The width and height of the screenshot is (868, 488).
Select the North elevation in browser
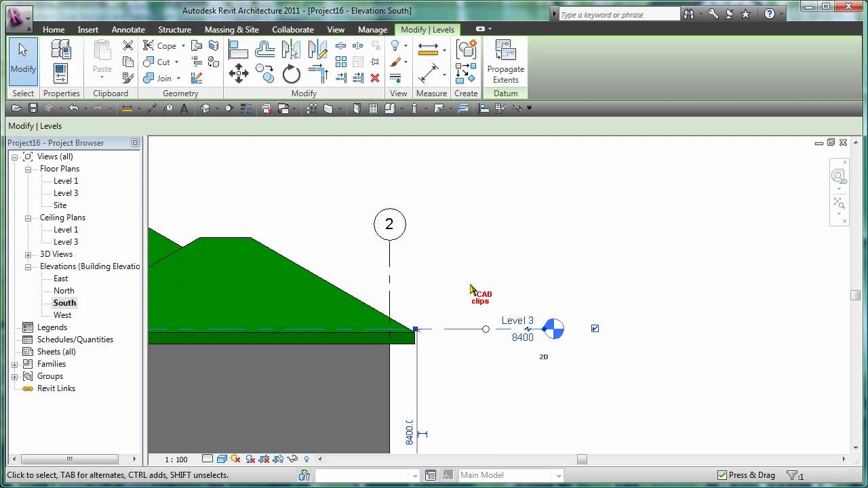(x=64, y=291)
